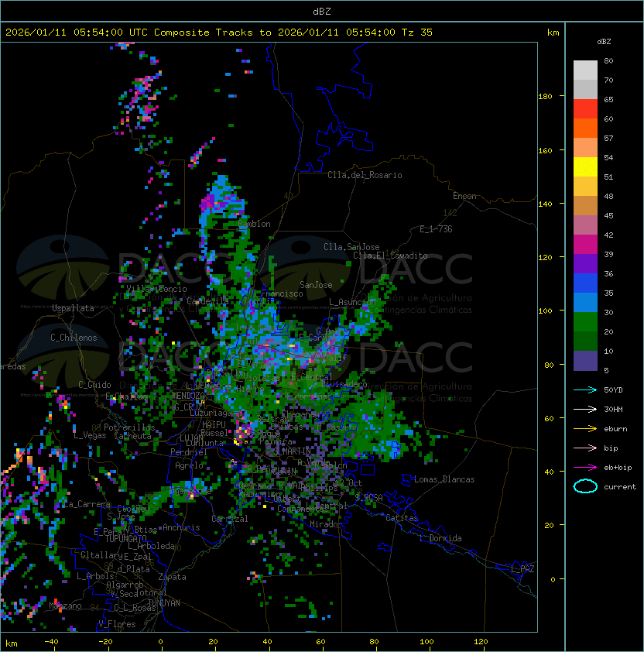The image size is (644, 652).
Task: Select the 'L_Dormida' map label
Action: (x=440, y=538)
